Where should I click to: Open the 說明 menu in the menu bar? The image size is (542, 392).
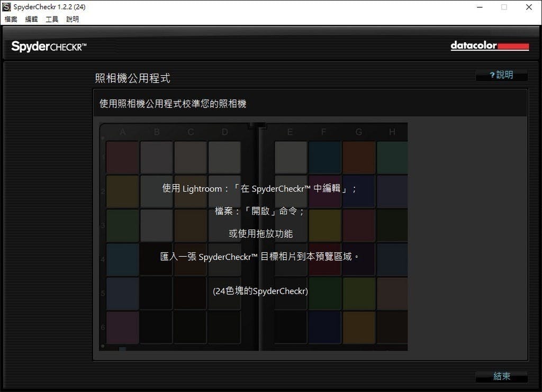[73, 19]
